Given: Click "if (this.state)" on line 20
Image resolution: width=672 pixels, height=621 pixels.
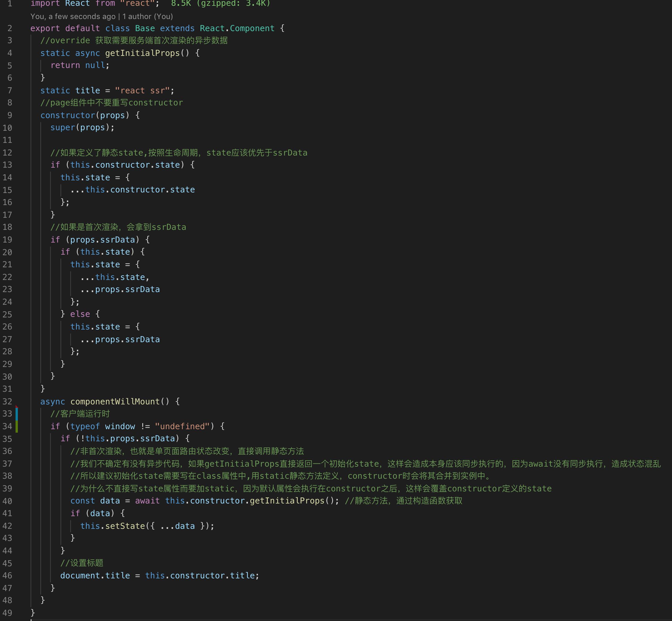Looking at the screenshot, I should [x=97, y=252].
